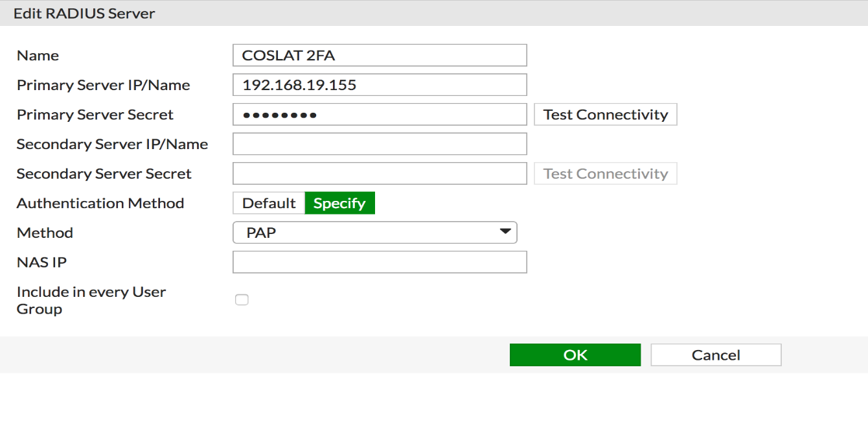Cancel editing the RADIUS server
868x422 pixels.
716,355
